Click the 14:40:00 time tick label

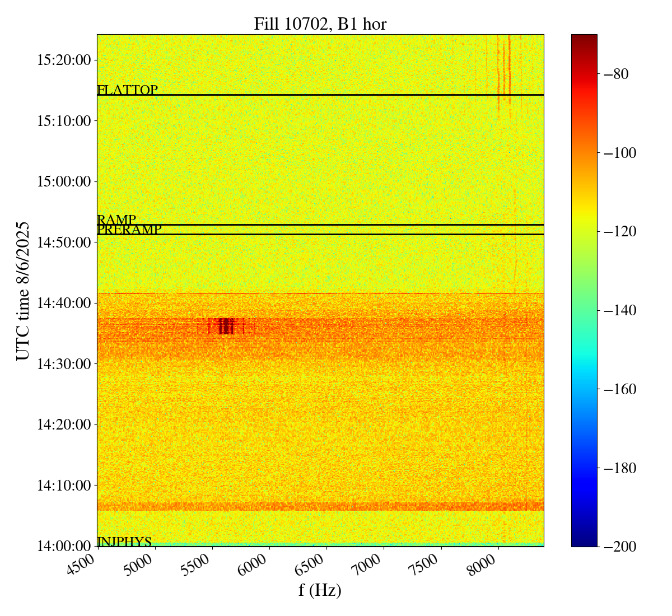tap(63, 303)
